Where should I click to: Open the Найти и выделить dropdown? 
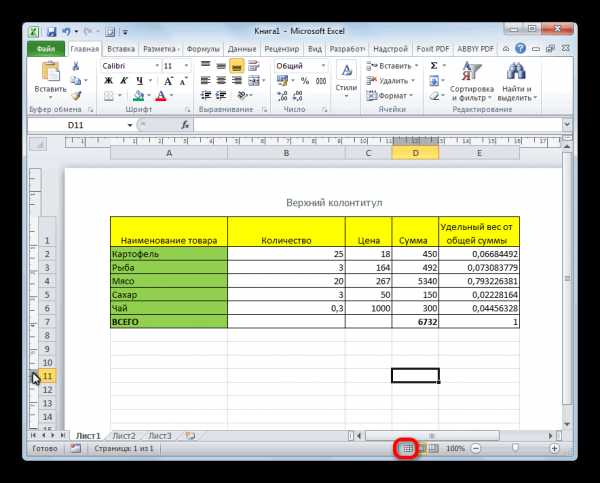coord(517,83)
